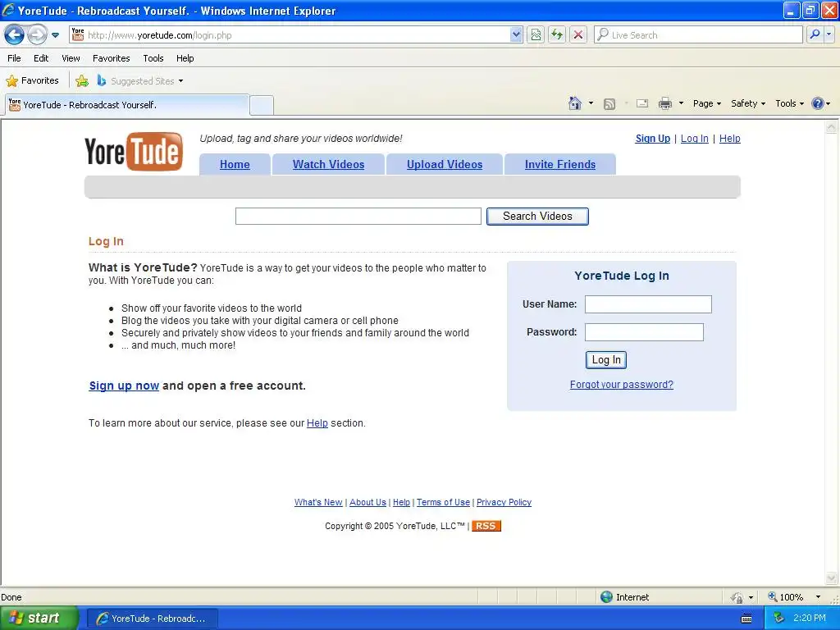The image size is (840, 630).
Task: Click the Internet security zone status icon
Action: 606,597
